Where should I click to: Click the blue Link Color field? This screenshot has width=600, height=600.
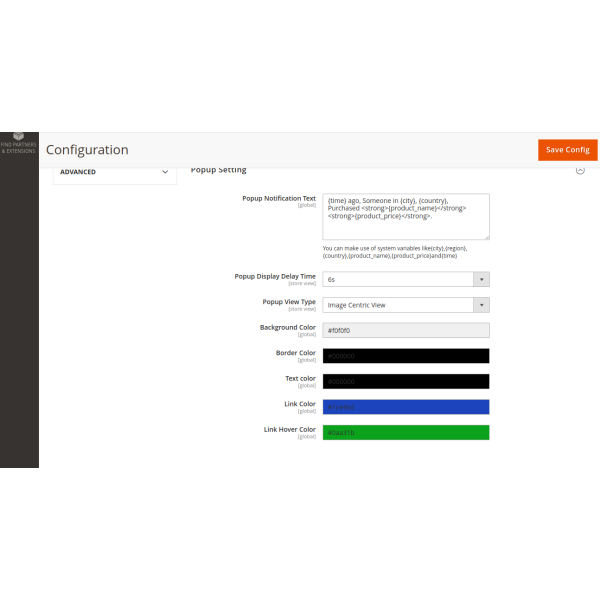(x=405, y=407)
